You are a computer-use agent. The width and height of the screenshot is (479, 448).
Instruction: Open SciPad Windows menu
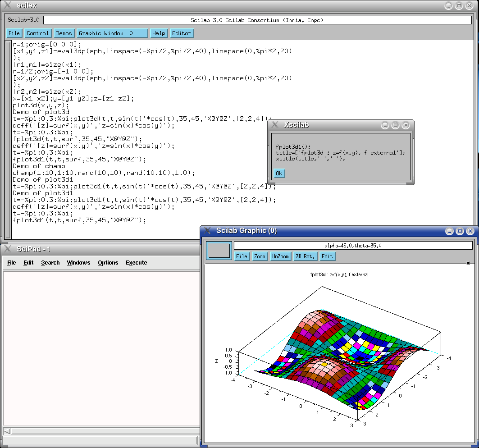pyautogui.click(x=78, y=262)
